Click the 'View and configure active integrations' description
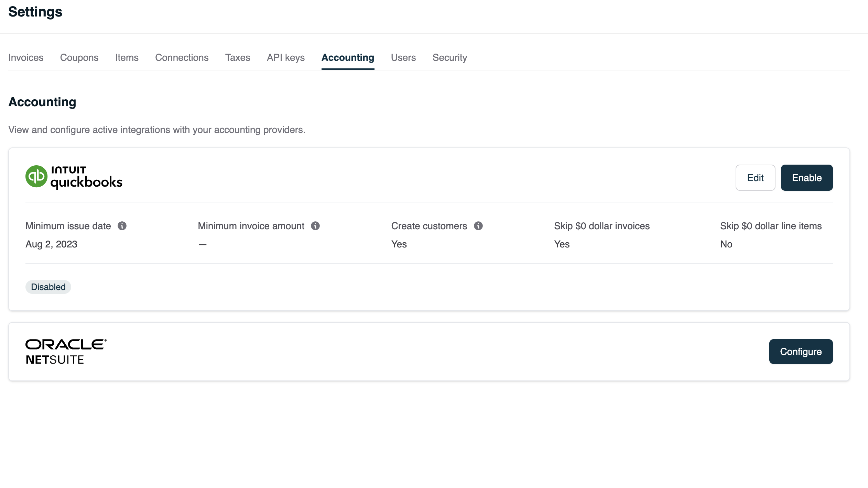868x488 pixels. (157, 130)
